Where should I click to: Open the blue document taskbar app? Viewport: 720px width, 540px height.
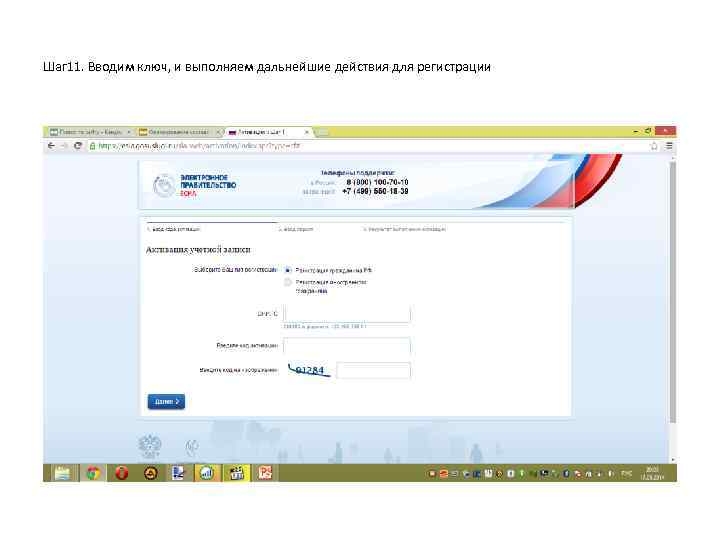pyautogui.click(x=178, y=473)
